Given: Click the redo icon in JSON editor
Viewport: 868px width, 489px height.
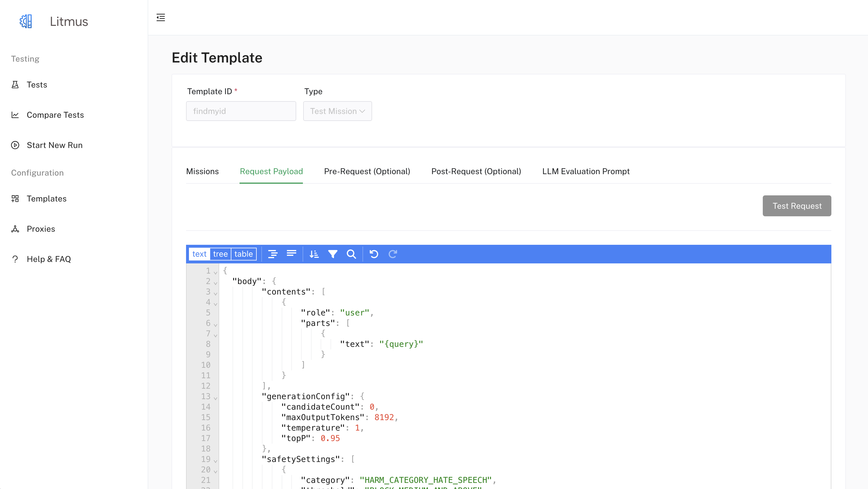Looking at the screenshot, I should (x=393, y=254).
